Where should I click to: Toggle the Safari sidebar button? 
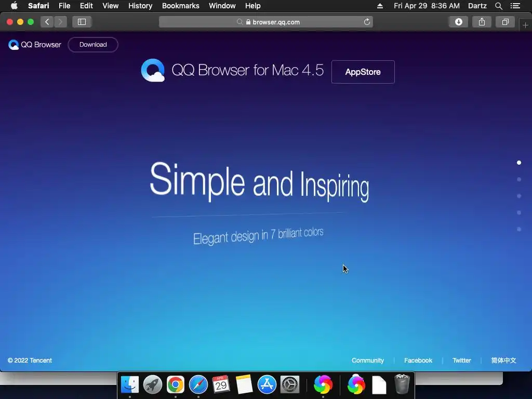point(82,22)
